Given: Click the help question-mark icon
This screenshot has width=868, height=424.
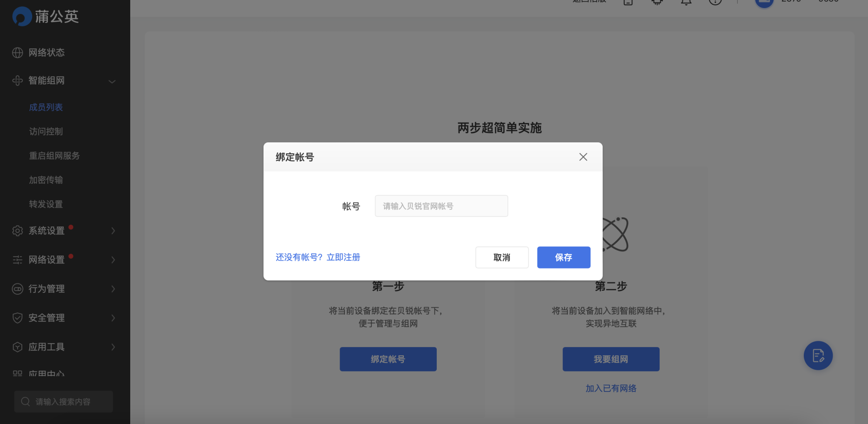Looking at the screenshot, I should point(715,2).
